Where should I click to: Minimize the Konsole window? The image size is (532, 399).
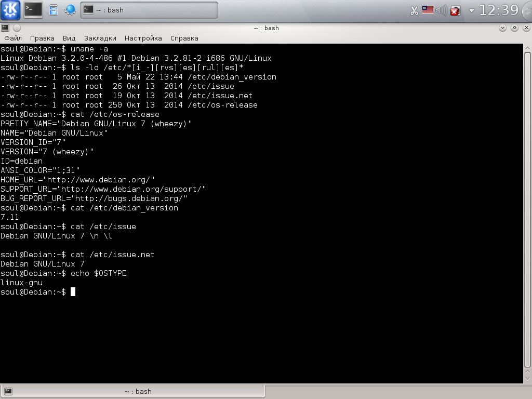click(x=502, y=28)
